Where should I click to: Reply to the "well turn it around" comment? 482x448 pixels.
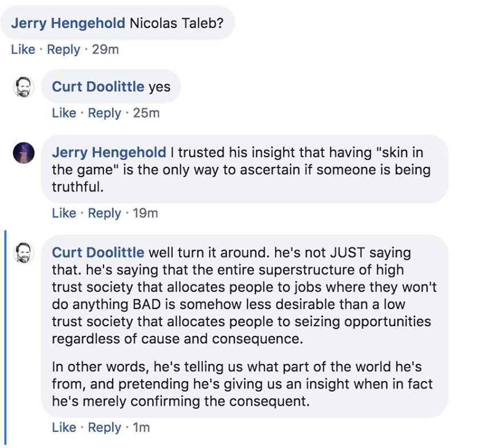[105, 427]
